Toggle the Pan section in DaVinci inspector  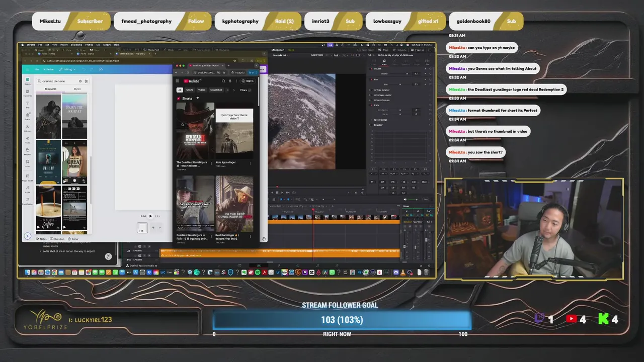point(371,79)
